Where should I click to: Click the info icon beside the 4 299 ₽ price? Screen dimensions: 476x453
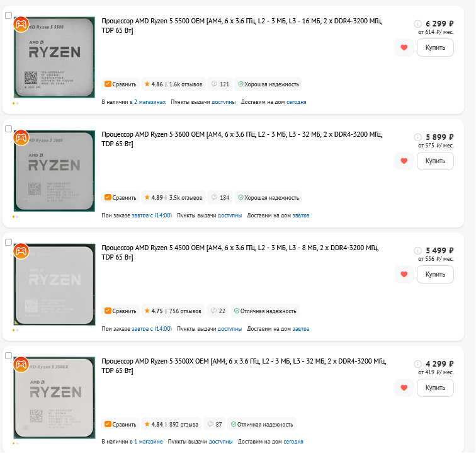coord(417,364)
